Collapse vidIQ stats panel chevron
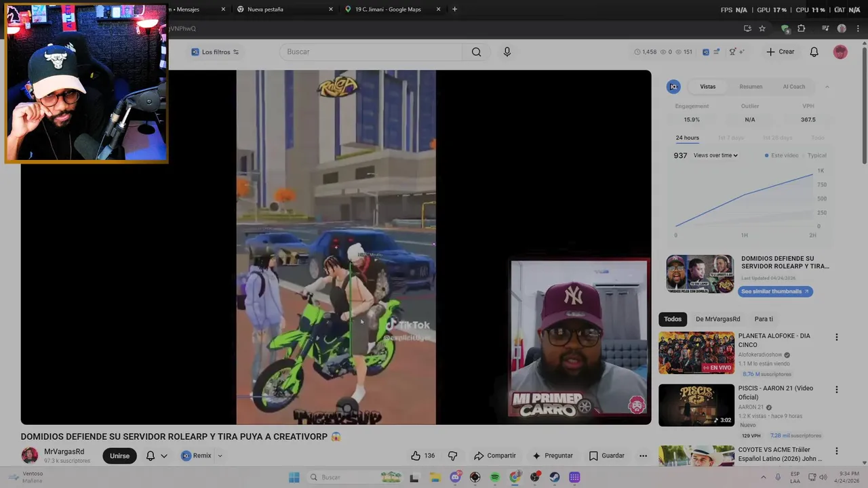This screenshot has width=868, height=488. point(827,87)
